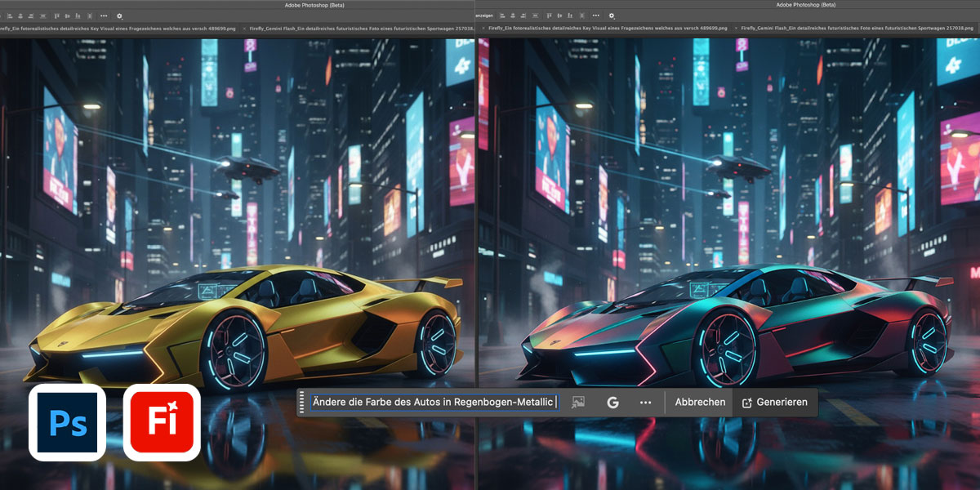Switch to Fragezeichen Key Visual tab in right window
This screenshot has height=490, width=980.
click(x=608, y=28)
